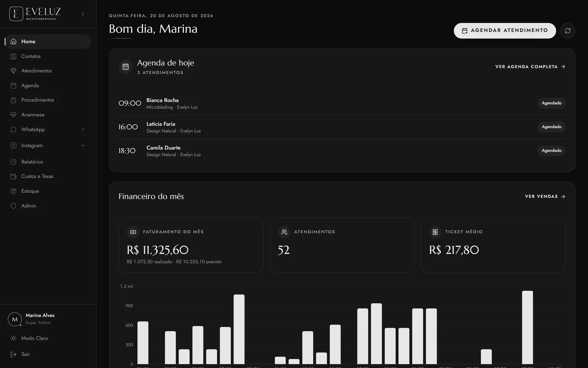Go to Home in sidebar
Image resolution: width=588 pixels, height=368 pixels.
pyautogui.click(x=48, y=42)
